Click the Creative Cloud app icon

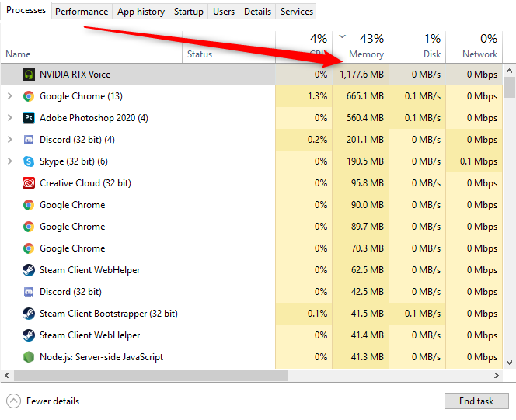[29, 183]
